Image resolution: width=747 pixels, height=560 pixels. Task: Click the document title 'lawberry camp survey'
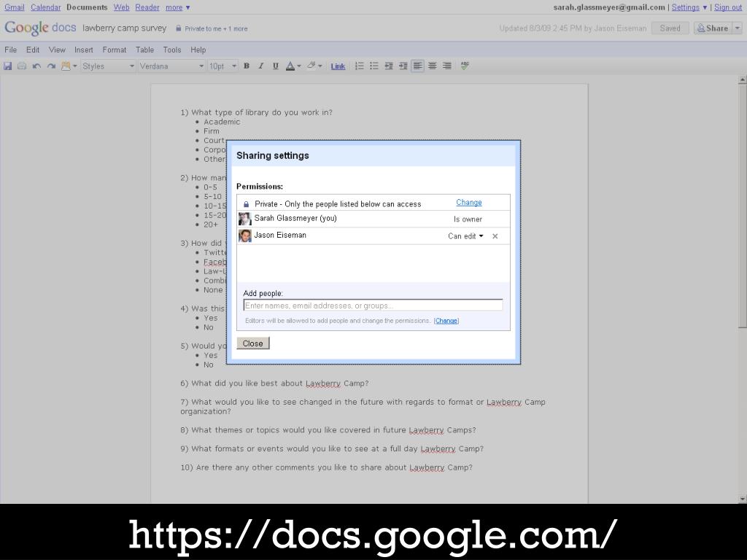[x=124, y=28]
